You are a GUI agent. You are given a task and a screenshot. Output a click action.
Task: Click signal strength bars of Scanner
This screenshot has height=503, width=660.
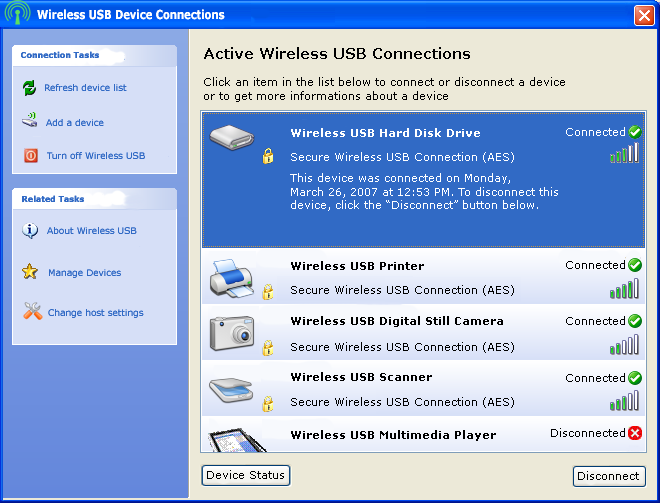(625, 400)
